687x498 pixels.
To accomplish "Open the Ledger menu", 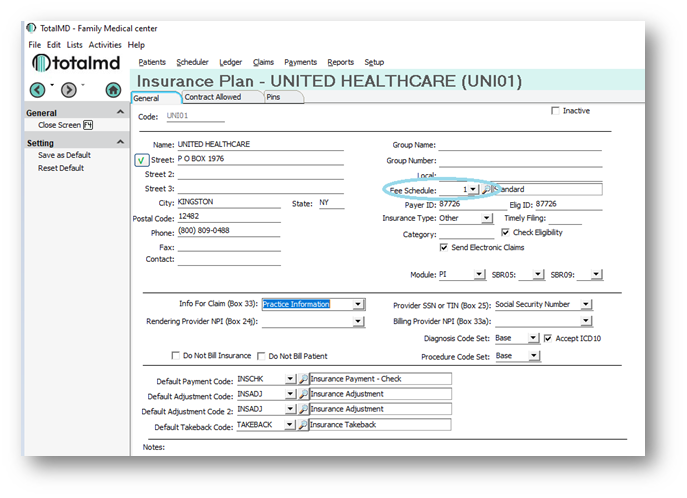I will pyautogui.click(x=232, y=62).
